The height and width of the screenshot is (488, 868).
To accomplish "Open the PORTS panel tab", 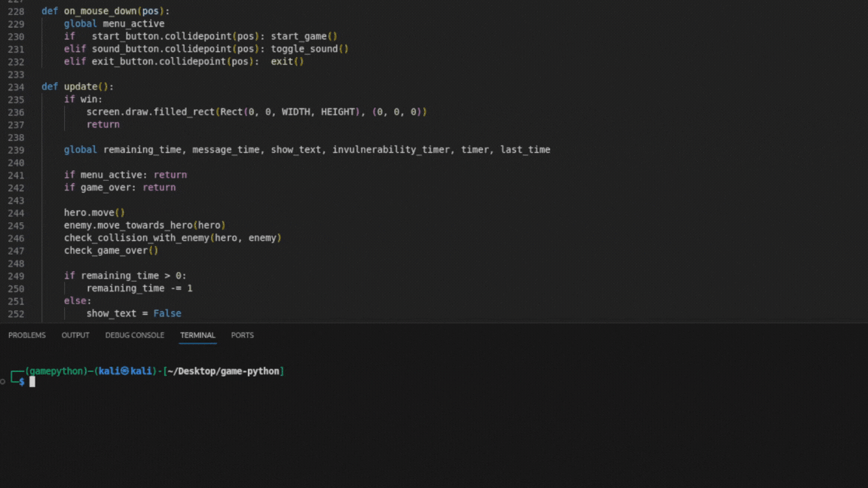I will coord(243,335).
